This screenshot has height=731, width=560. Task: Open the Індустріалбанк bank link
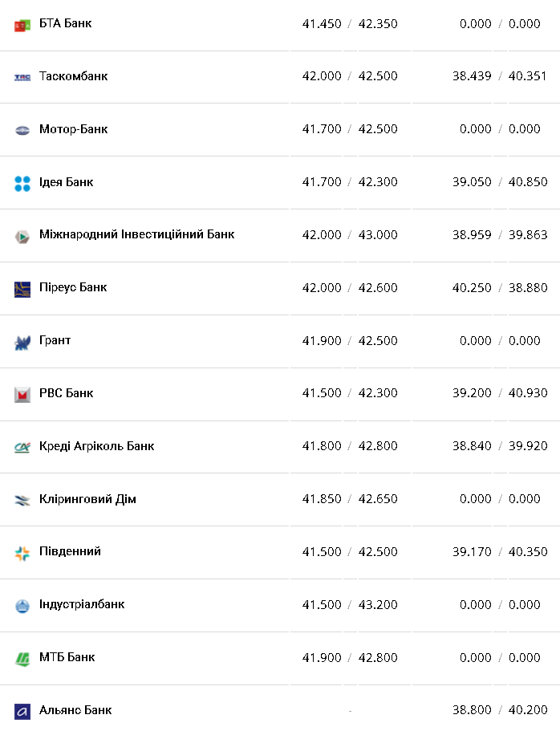coord(82,604)
